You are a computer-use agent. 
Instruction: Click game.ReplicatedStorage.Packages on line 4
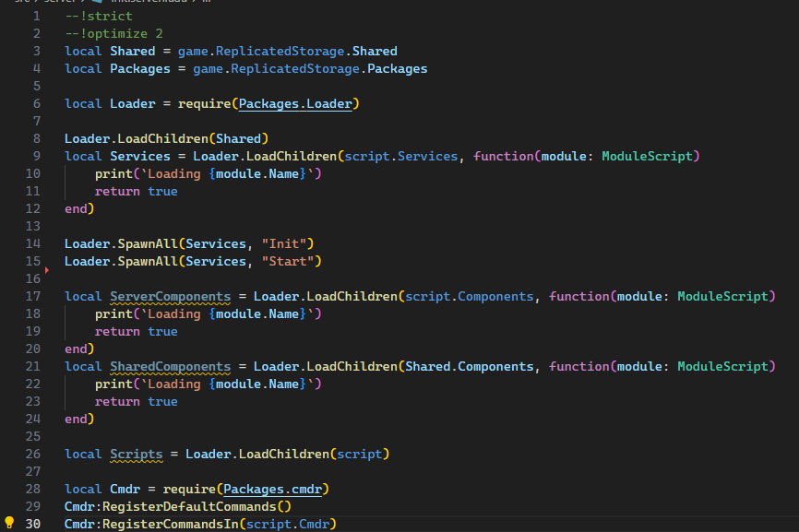310,69
